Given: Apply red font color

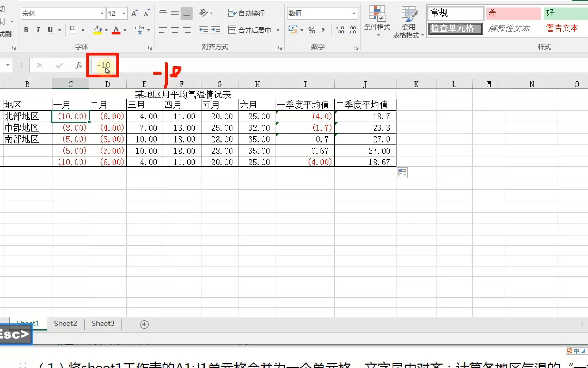Looking at the screenshot, I should pos(116,30).
